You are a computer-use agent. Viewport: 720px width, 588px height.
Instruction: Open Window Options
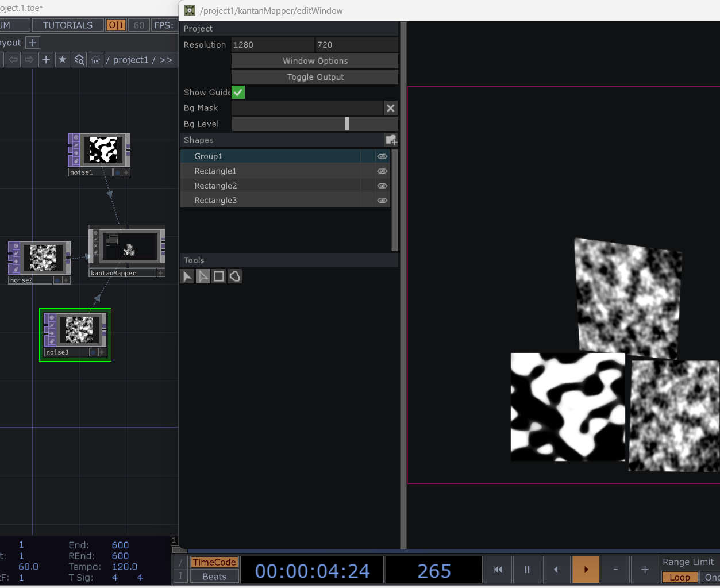[315, 61]
